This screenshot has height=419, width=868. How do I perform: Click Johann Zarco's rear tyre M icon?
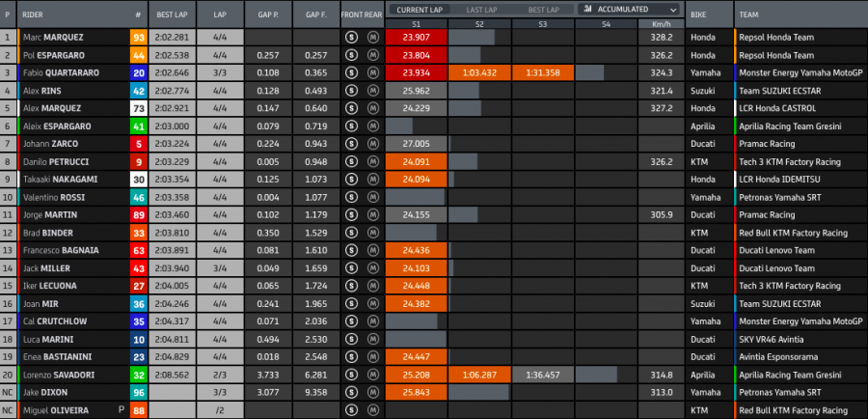371,144
